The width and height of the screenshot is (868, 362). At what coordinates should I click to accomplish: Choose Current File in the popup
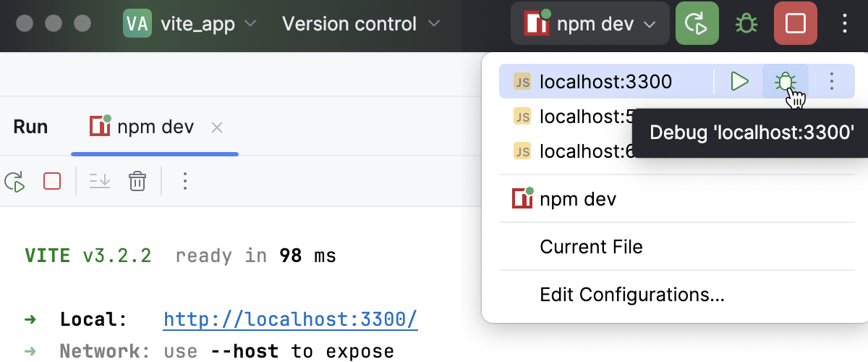591,247
